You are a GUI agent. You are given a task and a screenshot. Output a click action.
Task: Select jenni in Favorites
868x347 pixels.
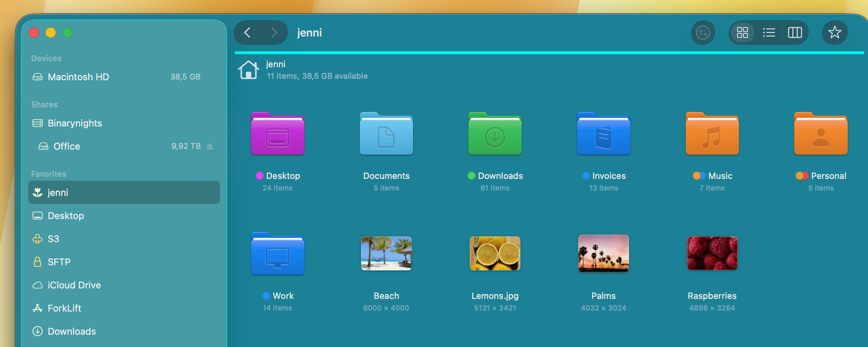[124, 192]
